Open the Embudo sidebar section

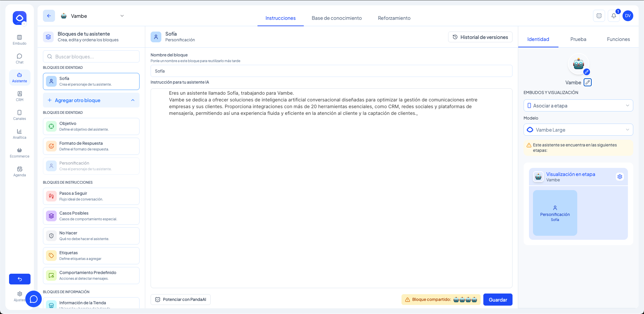[19, 40]
